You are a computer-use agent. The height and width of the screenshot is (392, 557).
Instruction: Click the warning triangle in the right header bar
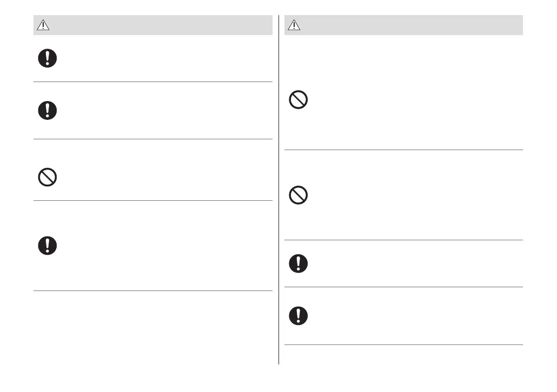click(x=294, y=25)
